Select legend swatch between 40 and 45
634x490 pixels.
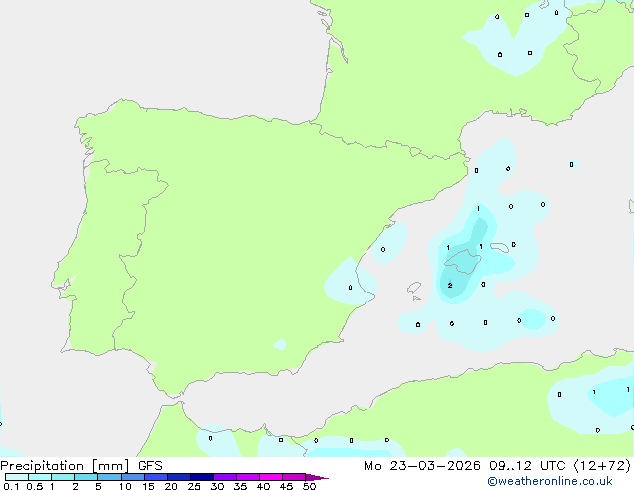click(271, 477)
